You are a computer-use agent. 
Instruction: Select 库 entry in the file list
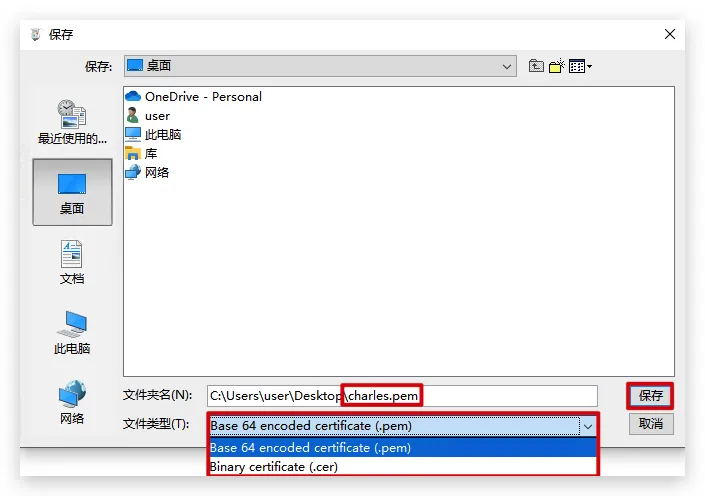point(150,154)
